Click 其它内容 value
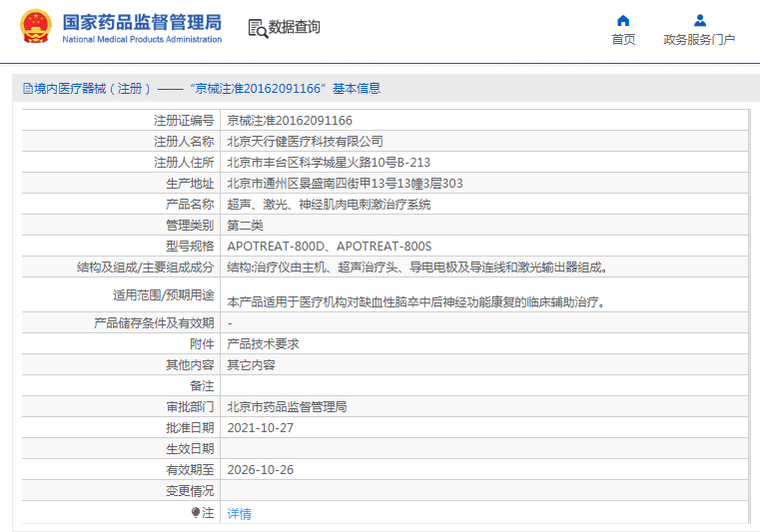The height and width of the screenshot is (532, 760). pyautogui.click(x=251, y=365)
